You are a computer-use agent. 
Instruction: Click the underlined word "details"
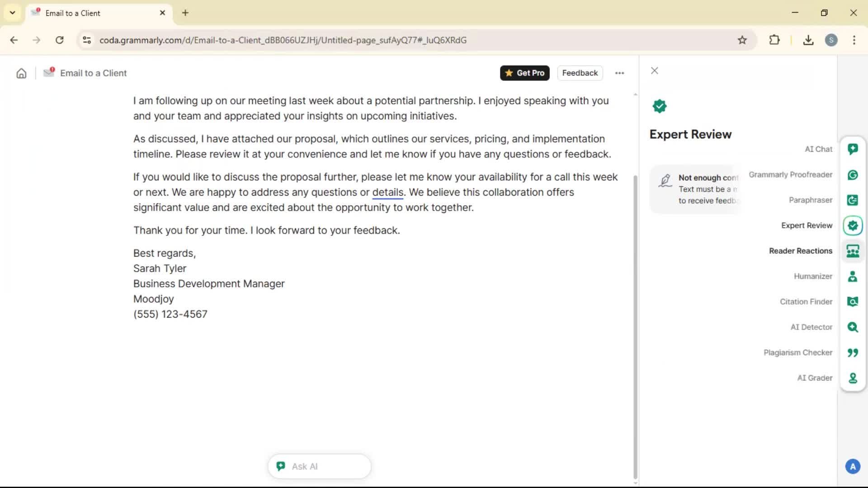(387, 192)
